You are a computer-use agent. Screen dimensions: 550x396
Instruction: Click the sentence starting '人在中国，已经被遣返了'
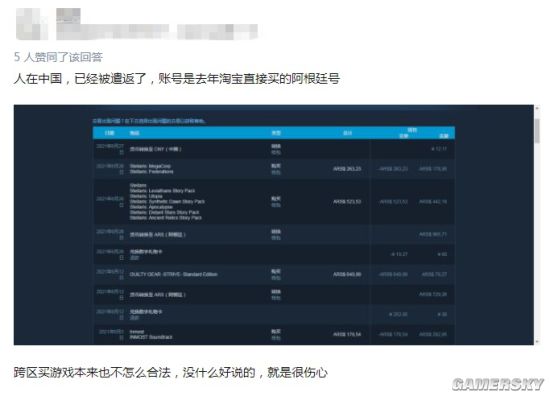(x=177, y=79)
